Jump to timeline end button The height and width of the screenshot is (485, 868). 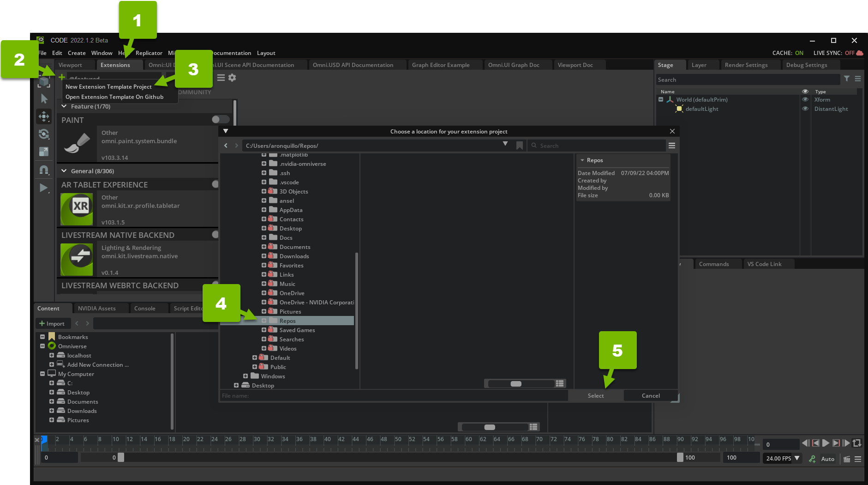click(846, 443)
